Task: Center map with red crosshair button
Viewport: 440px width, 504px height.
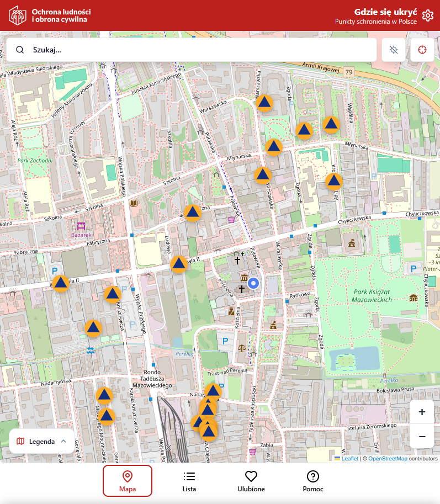Action: tap(422, 50)
